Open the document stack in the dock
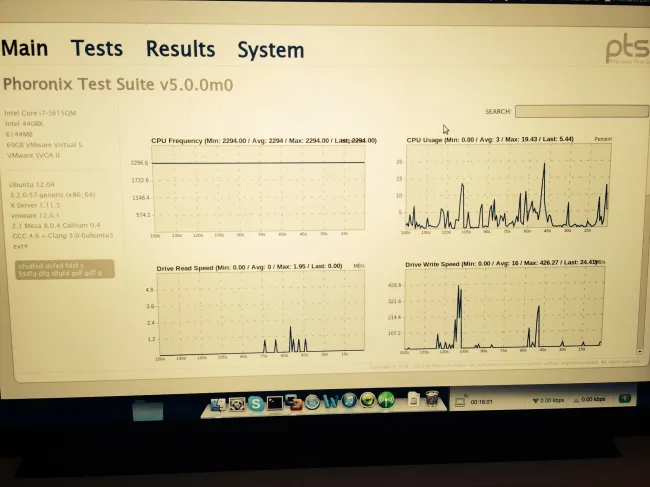 pyautogui.click(x=413, y=399)
